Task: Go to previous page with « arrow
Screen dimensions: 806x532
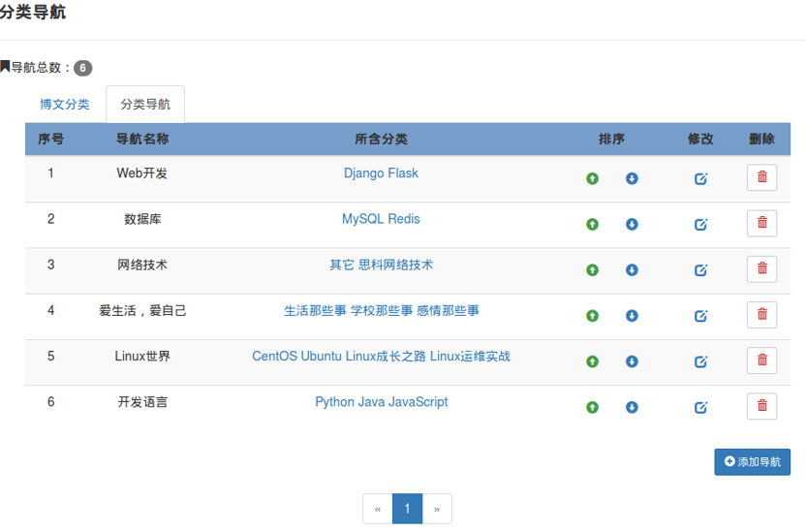Action: point(378,509)
